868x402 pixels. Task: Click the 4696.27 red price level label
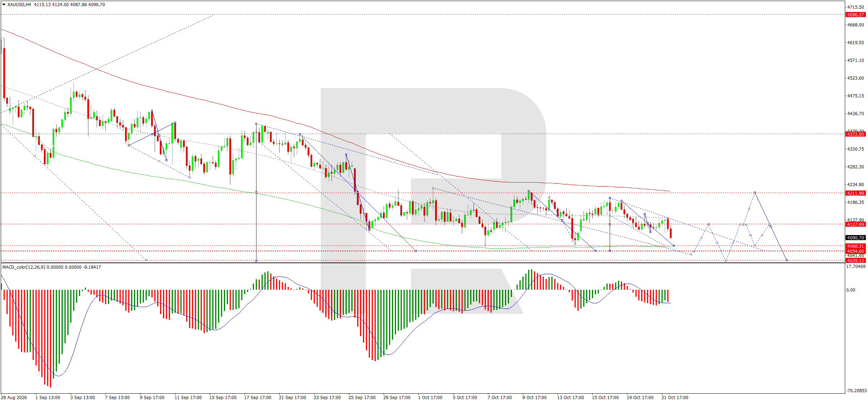[855, 15]
